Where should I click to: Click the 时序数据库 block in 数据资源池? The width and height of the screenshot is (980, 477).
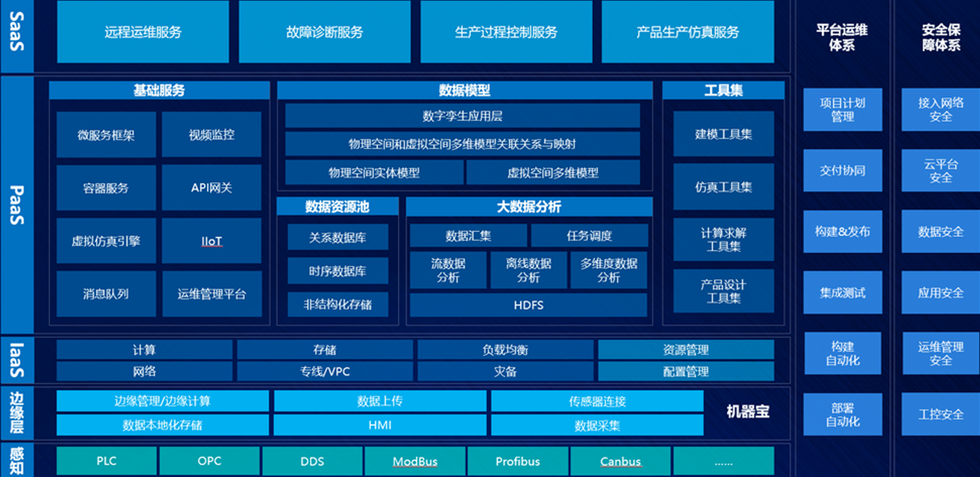coord(338,270)
